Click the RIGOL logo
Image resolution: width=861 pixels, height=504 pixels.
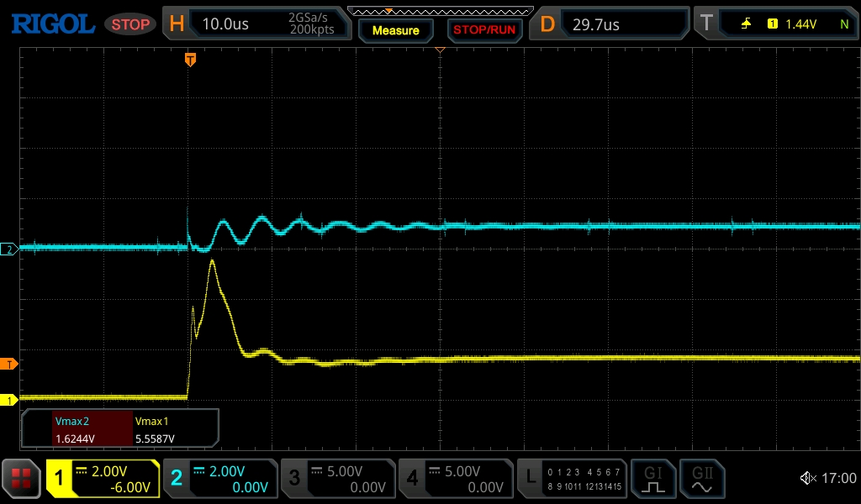click(52, 24)
